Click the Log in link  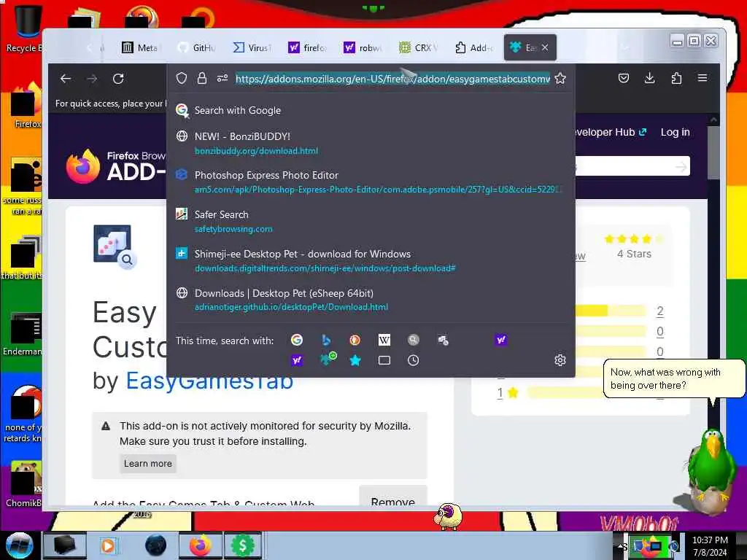point(675,133)
